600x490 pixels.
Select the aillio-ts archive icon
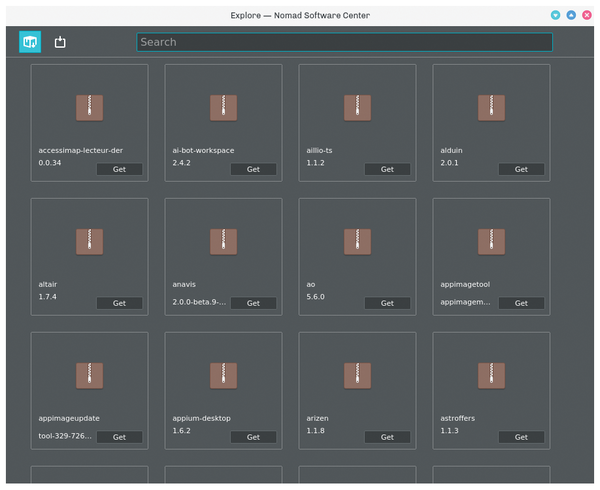[x=357, y=108]
